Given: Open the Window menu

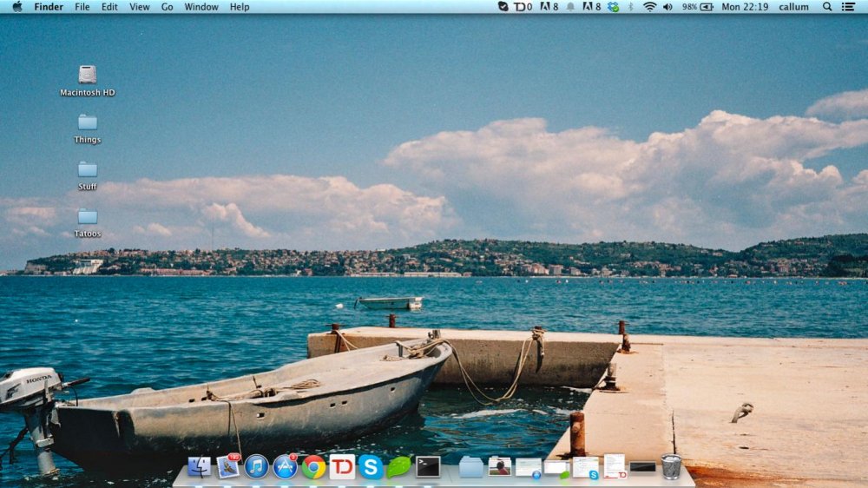Looking at the screenshot, I should (201, 7).
